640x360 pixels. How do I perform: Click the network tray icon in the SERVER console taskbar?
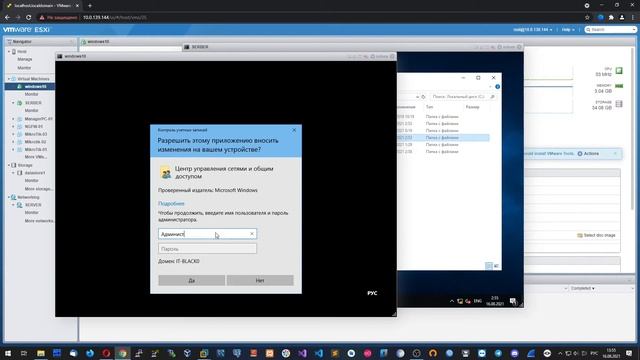tap(460, 301)
